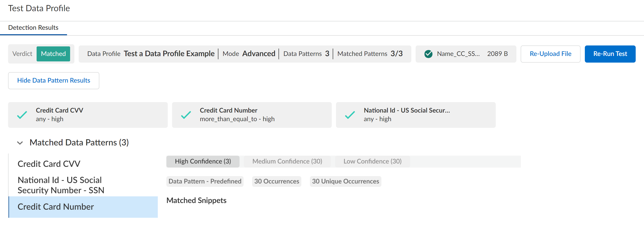Click the Re-Upload File button

pyautogui.click(x=550, y=54)
